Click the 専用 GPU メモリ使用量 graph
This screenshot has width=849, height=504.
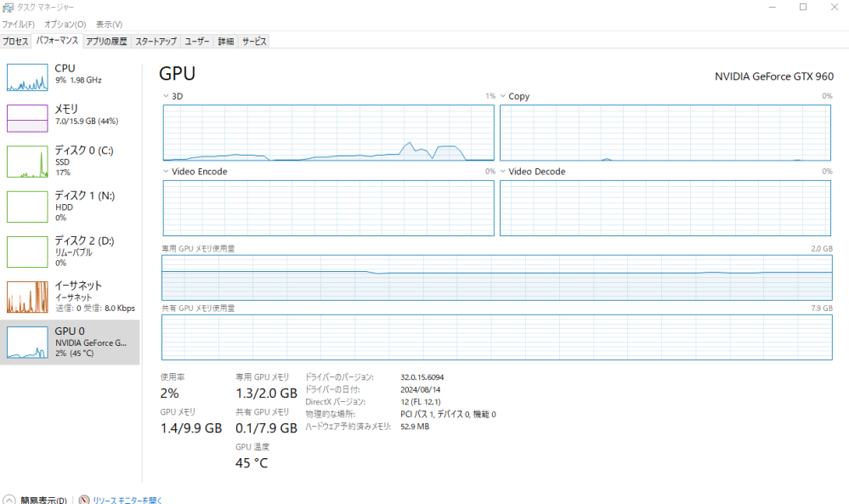coord(496,278)
